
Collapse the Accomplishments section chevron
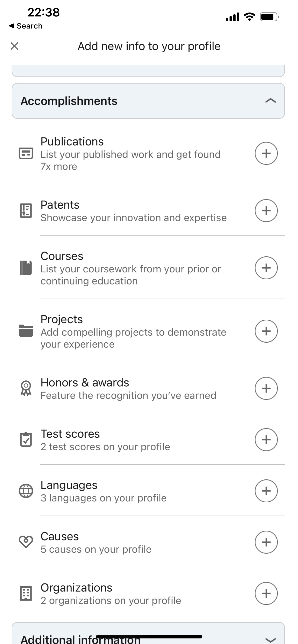coord(270,101)
